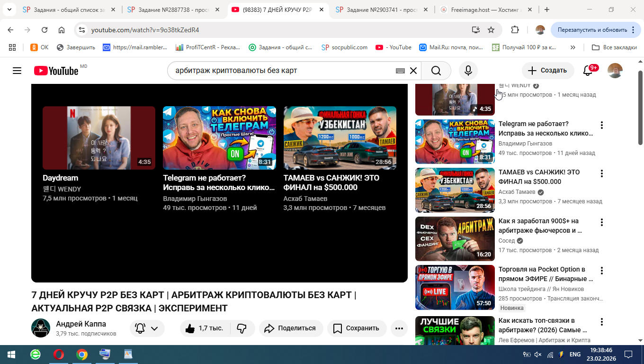Open the tab search dropdown arrow
The image size is (644, 364).
(x=9, y=9)
